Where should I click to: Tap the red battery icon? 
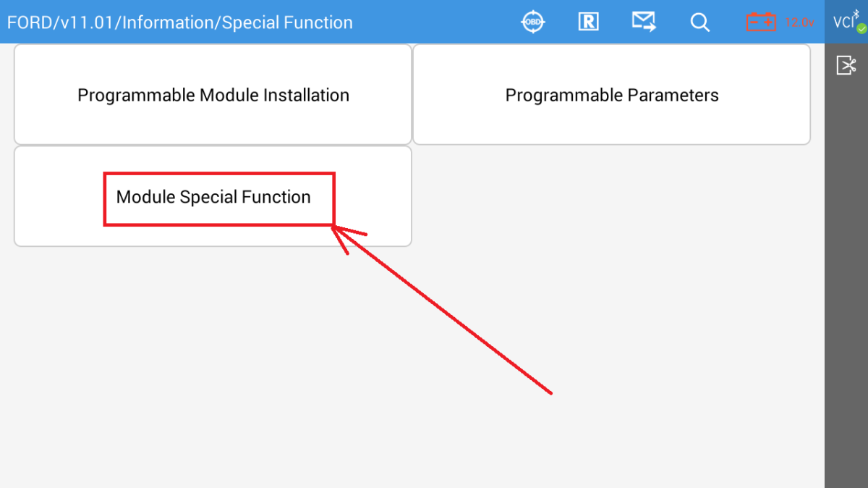tap(761, 22)
